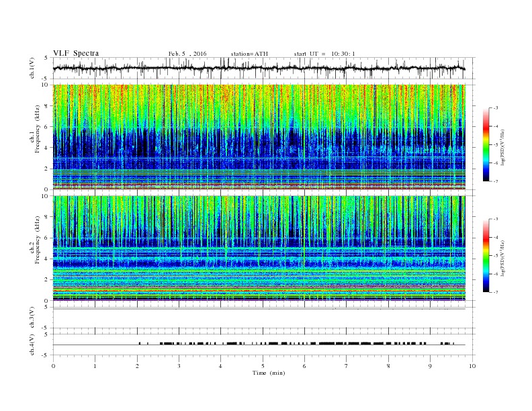Click the ch.2 "Frequency (kHz)" axis label
The width and height of the screenshot is (532, 411).
pos(38,239)
